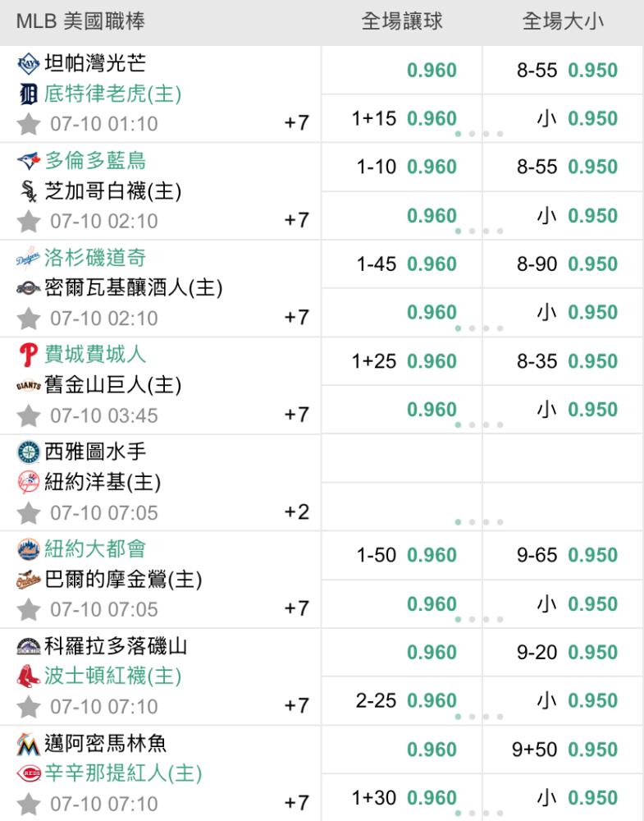
Task: Click the Phillies red P logo
Action: pyautogui.click(x=28, y=355)
